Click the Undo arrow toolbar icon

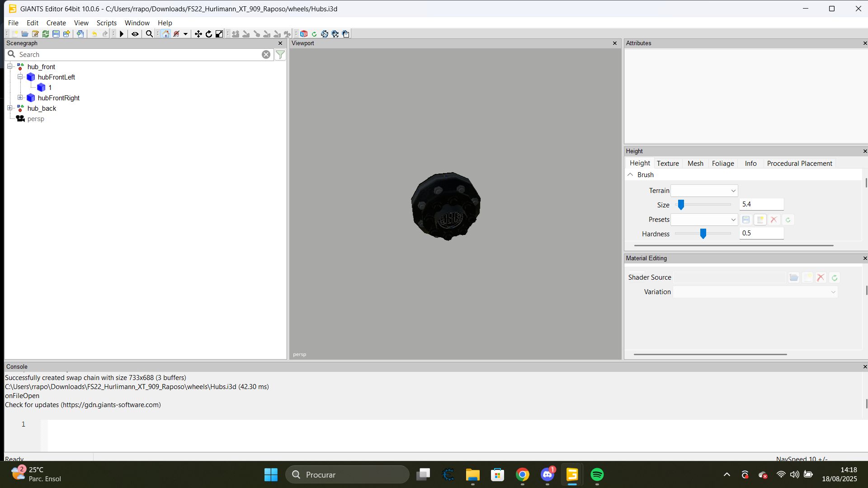click(x=94, y=34)
